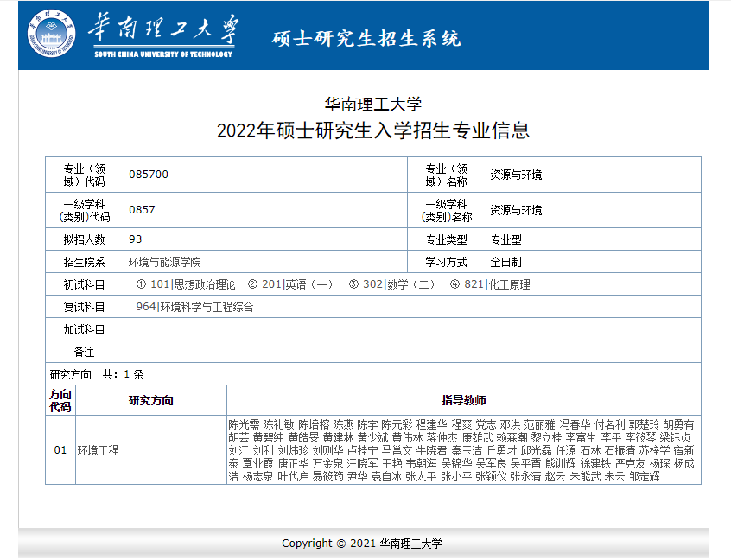Click the 备注 label cell
731x560 pixels.
tap(85, 352)
